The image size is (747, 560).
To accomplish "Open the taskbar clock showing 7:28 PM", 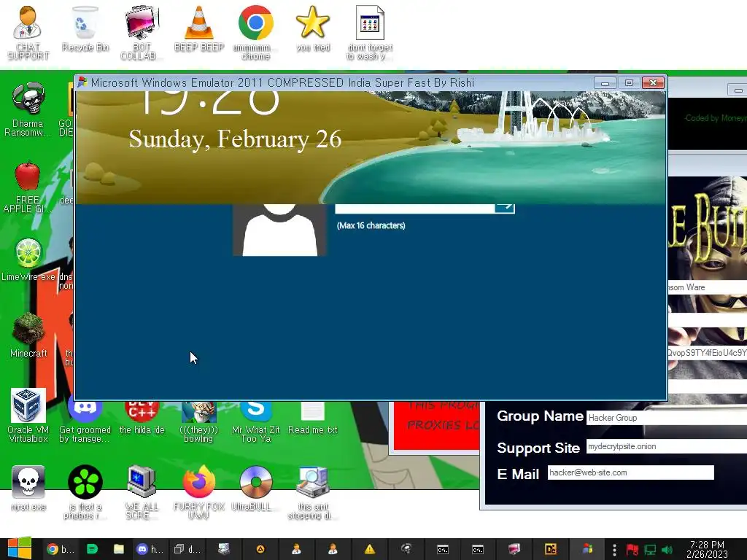I will [707, 549].
